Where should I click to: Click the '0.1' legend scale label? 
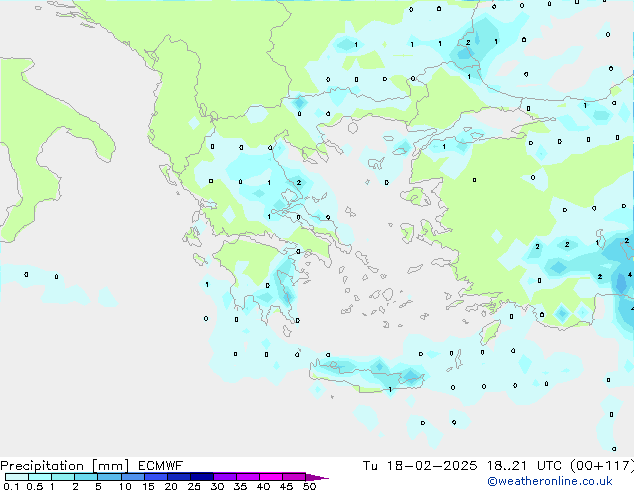11,486
